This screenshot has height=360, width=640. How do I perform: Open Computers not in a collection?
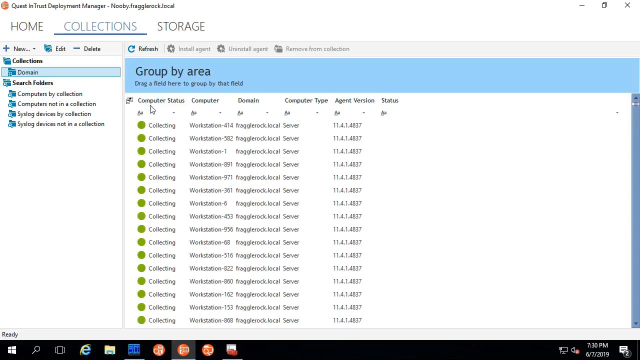[57, 104]
